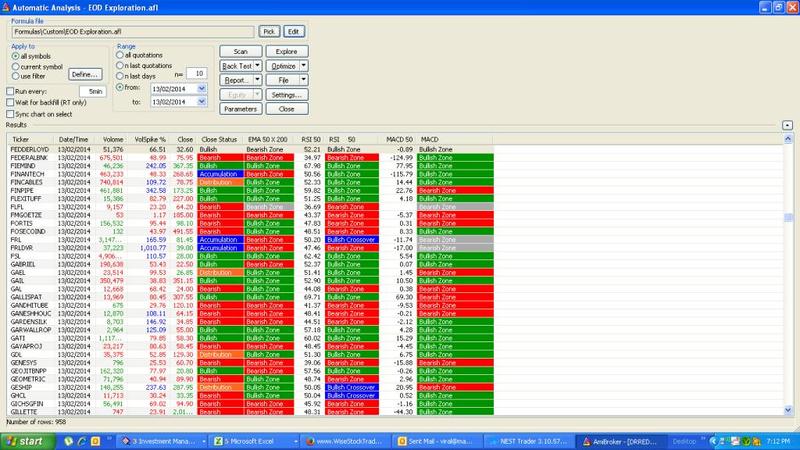Viewport: 800px width, 450px height.
Task: Select the AmiBroker taskbar button
Action: 620,441
